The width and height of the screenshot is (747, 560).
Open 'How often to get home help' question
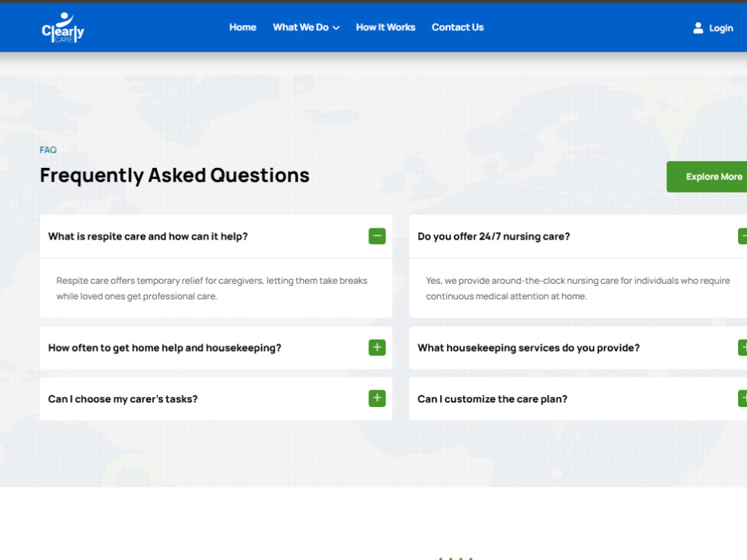[216, 348]
